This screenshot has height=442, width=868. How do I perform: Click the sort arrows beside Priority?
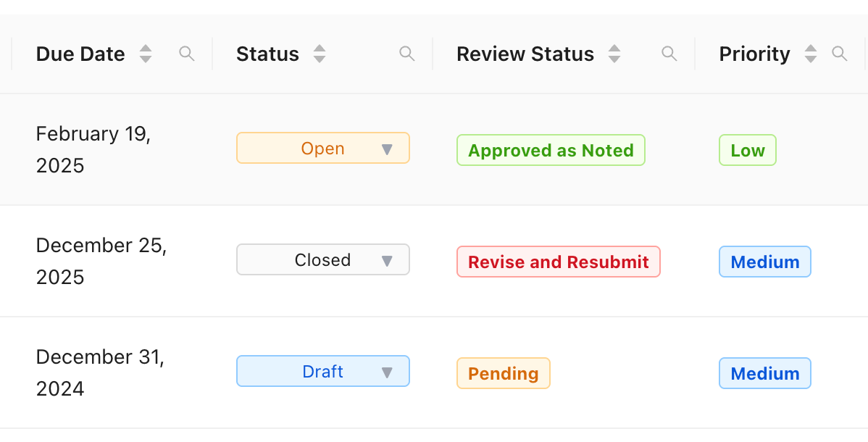[x=810, y=53]
